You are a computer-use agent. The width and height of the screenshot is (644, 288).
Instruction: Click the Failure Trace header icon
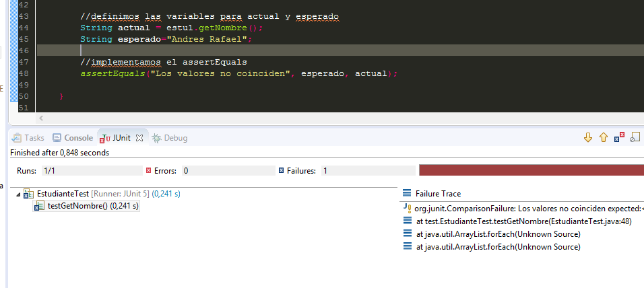pos(407,193)
